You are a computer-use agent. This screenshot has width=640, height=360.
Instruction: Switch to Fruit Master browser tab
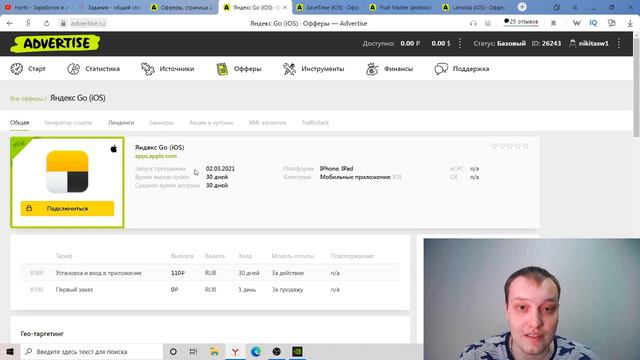[401, 7]
